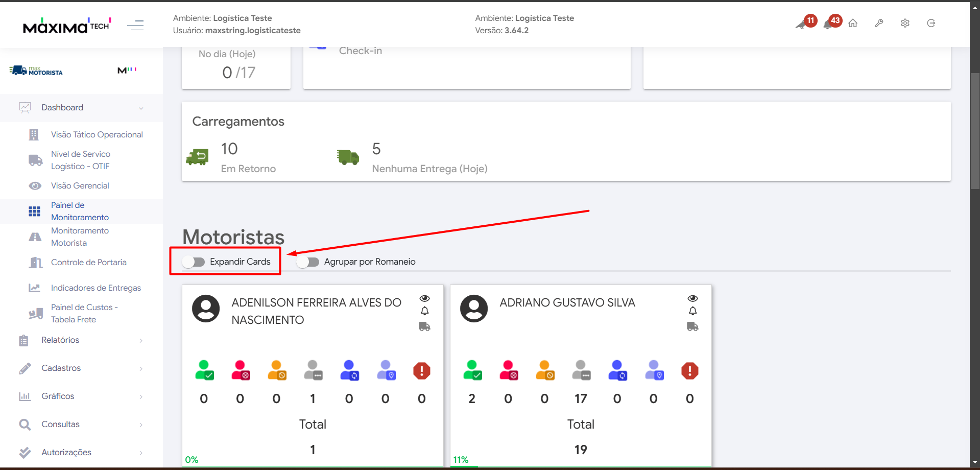This screenshot has height=470, width=980.
Task: Click the wrench tool icon
Action: coord(879,24)
